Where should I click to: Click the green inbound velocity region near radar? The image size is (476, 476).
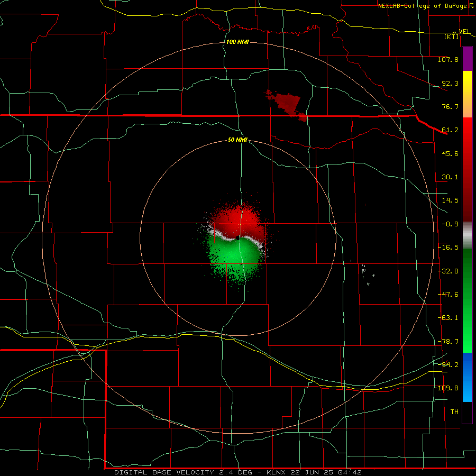235,258
